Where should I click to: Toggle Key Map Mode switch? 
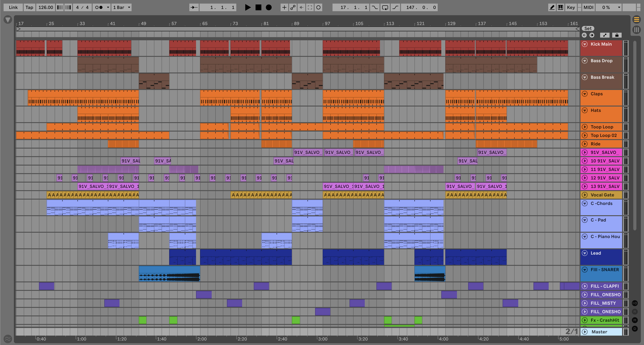pyautogui.click(x=571, y=7)
